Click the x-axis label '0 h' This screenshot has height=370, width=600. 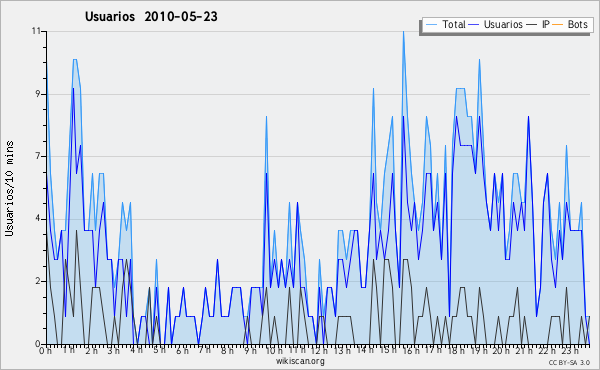pos(46,350)
